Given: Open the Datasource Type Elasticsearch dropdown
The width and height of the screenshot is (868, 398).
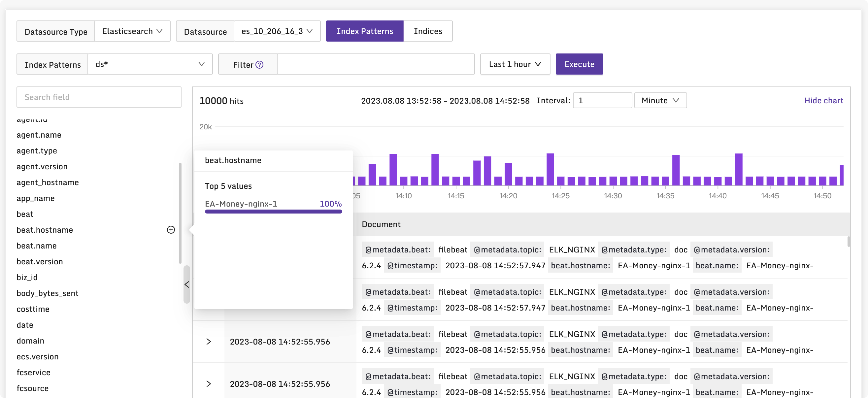Looking at the screenshot, I should coord(132,31).
